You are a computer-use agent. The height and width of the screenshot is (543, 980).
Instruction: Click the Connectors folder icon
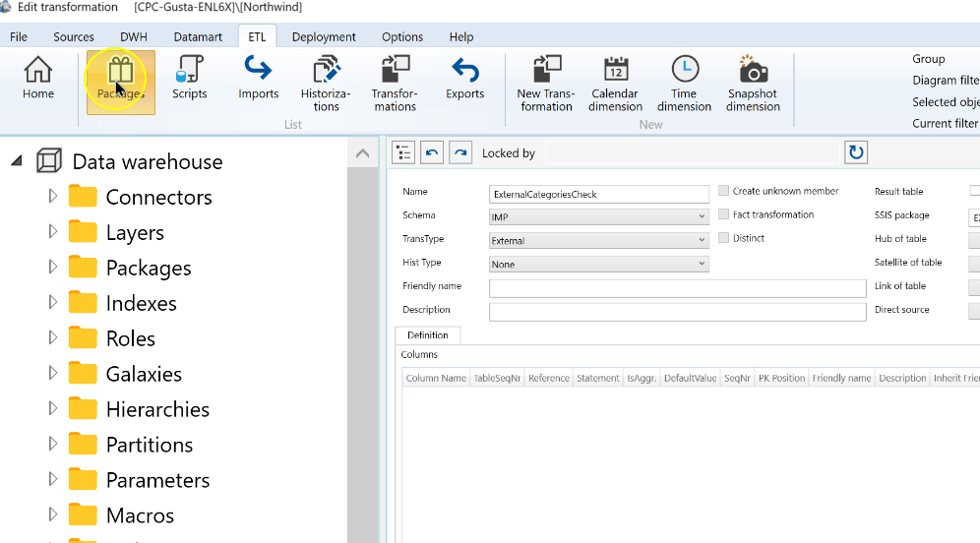83,196
